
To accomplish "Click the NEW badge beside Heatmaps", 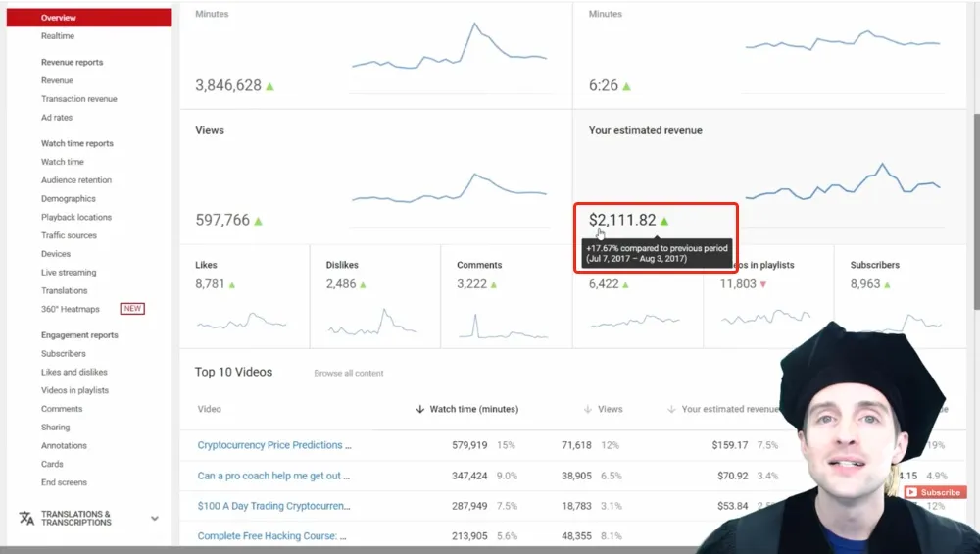I will tap(132, 309).
